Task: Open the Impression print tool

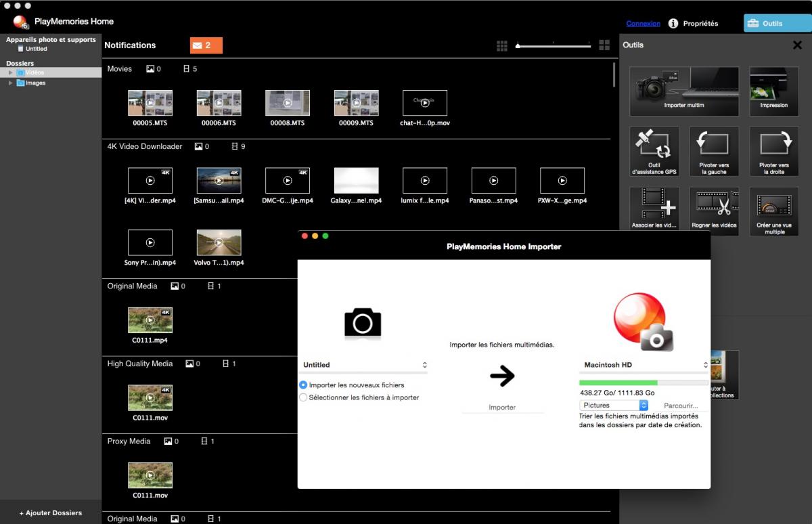Action: pos(773,91)
